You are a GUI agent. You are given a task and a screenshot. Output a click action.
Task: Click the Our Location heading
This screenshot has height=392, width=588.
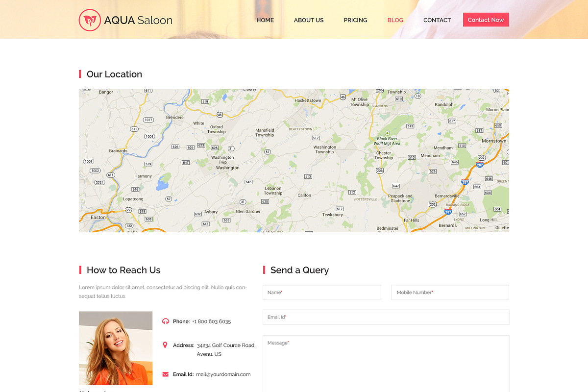(x=114, y=74)
